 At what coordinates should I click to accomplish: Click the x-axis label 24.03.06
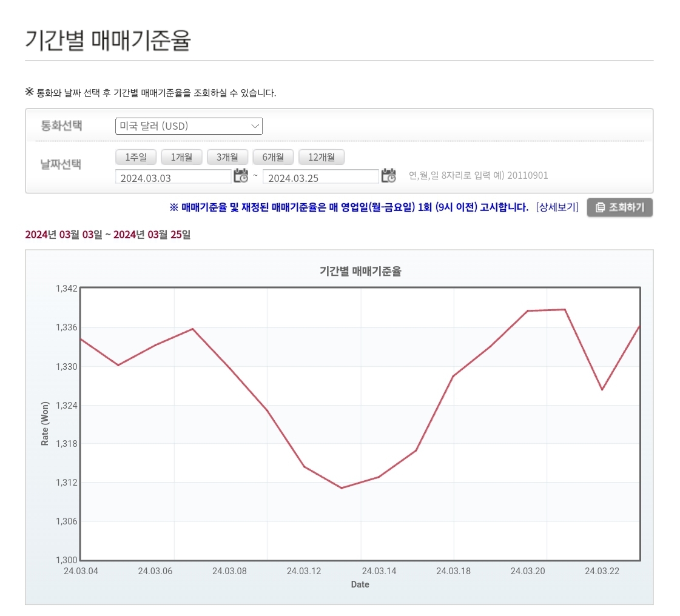tap(155, 571)
